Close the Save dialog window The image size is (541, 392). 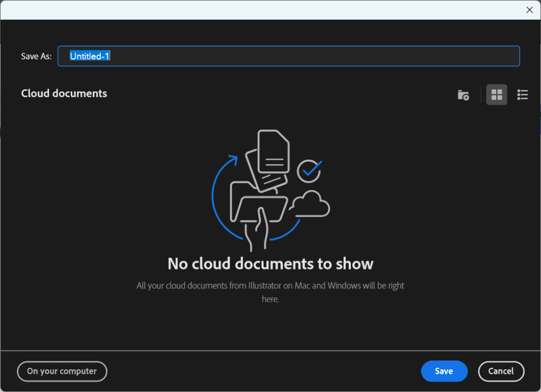529,10
